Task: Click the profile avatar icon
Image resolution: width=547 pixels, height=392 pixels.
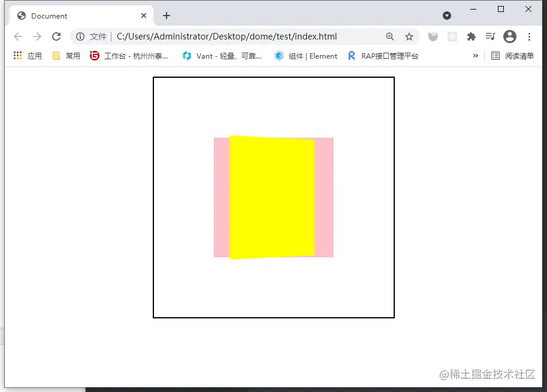Action: (x=510, y=37)
